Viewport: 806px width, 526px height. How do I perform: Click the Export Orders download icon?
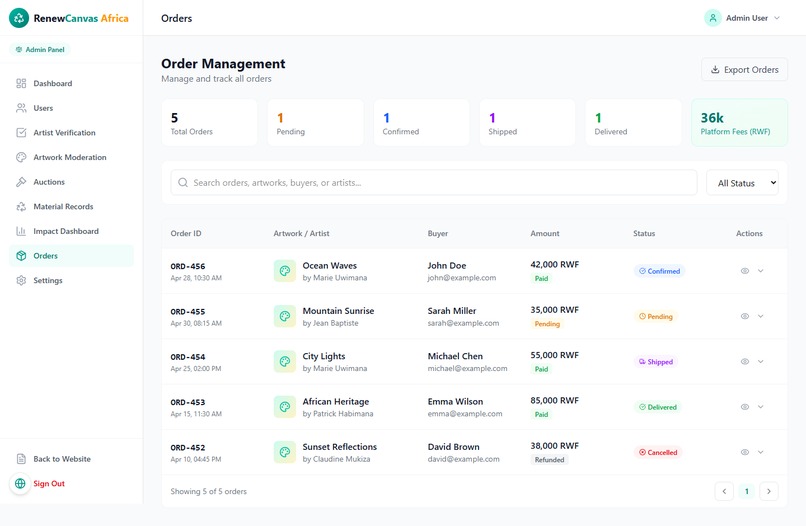(x=715, y=69)
